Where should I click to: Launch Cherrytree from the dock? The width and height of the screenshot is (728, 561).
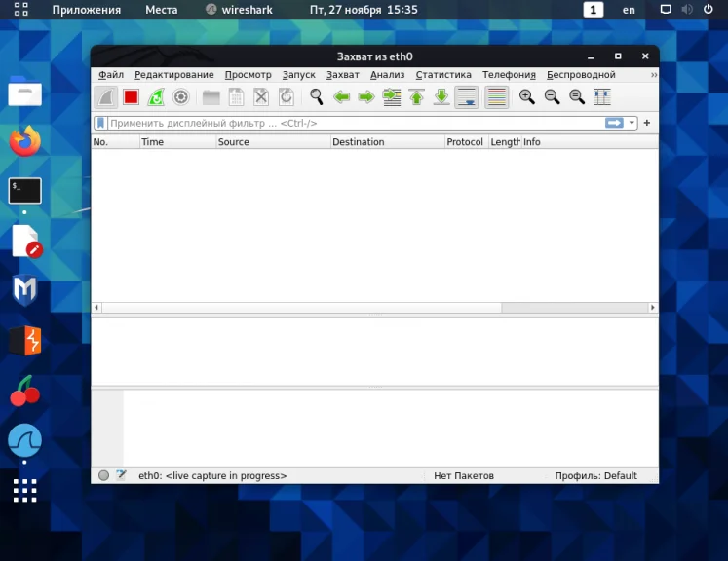25,391
